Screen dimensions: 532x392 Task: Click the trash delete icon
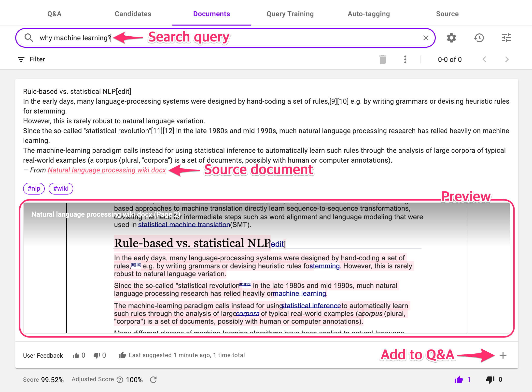tap(382, 59)
